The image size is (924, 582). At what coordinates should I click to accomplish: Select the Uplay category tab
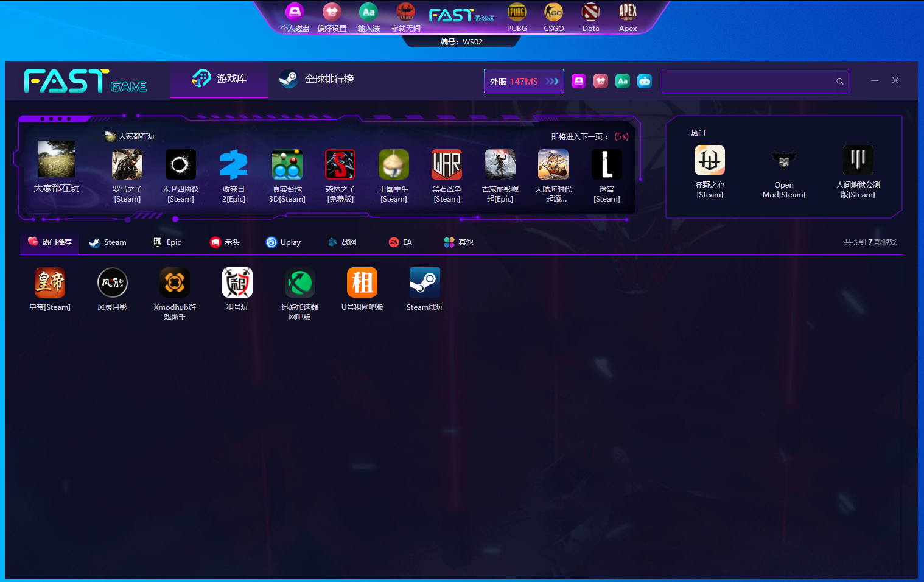tap(284, 242)
